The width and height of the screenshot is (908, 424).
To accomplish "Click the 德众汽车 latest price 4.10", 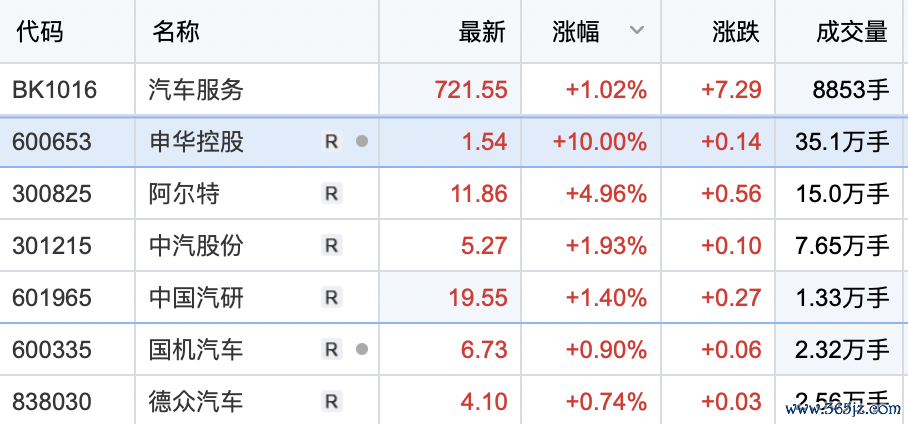I will point(485,402).
